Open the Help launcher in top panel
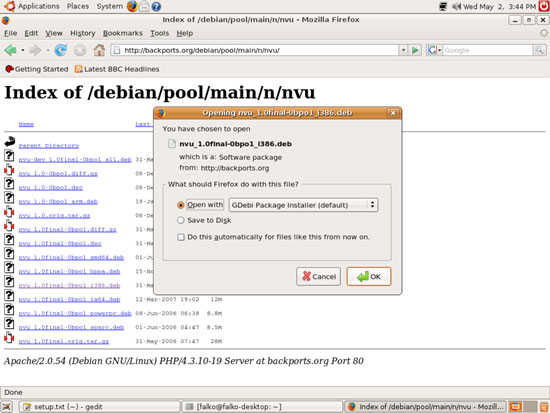550x413 pixels. tap(156, 6)
